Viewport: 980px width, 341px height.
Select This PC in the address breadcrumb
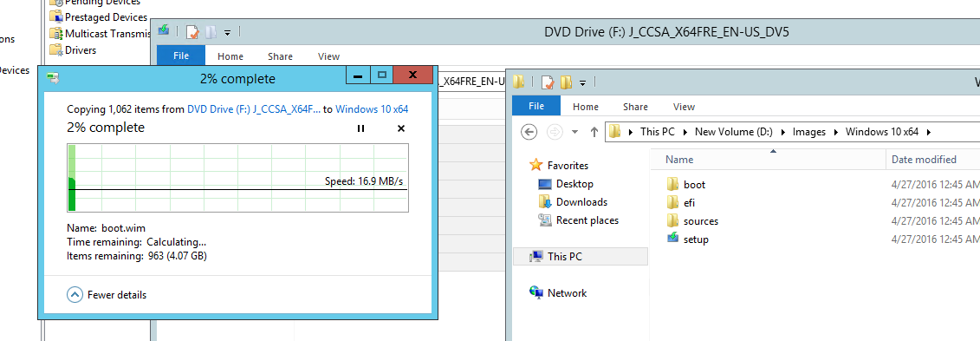[x=659, y=132]
